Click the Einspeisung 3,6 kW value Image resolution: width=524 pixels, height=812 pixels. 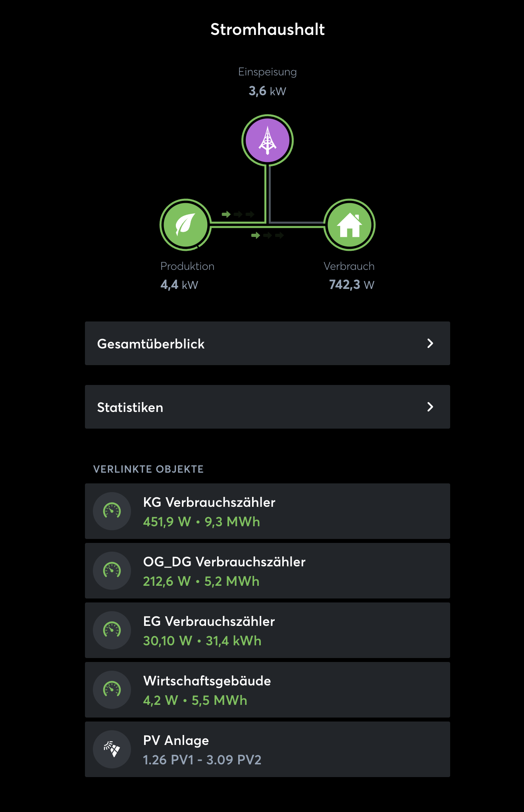(267, 91)
